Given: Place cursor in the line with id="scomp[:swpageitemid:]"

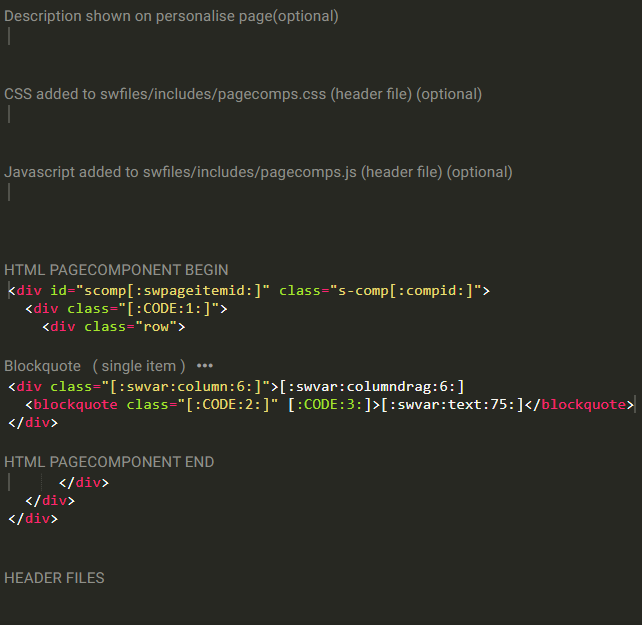Looking at the screenshot, I should click(x=249, y=291).
